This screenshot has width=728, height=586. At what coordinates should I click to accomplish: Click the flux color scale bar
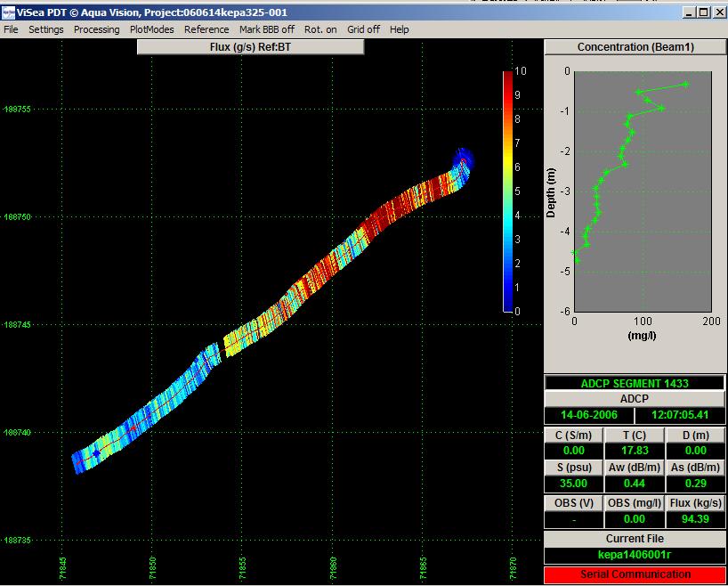coord(507,191)
